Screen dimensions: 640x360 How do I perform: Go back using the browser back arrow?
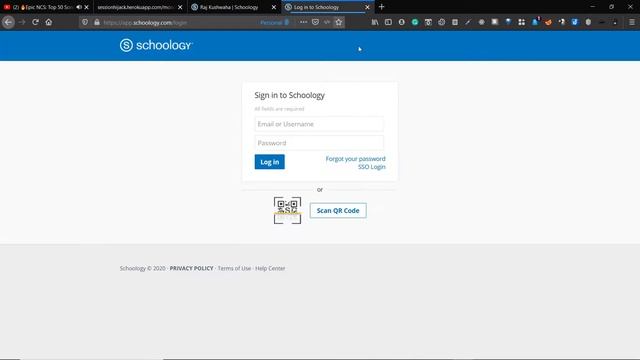8,22
